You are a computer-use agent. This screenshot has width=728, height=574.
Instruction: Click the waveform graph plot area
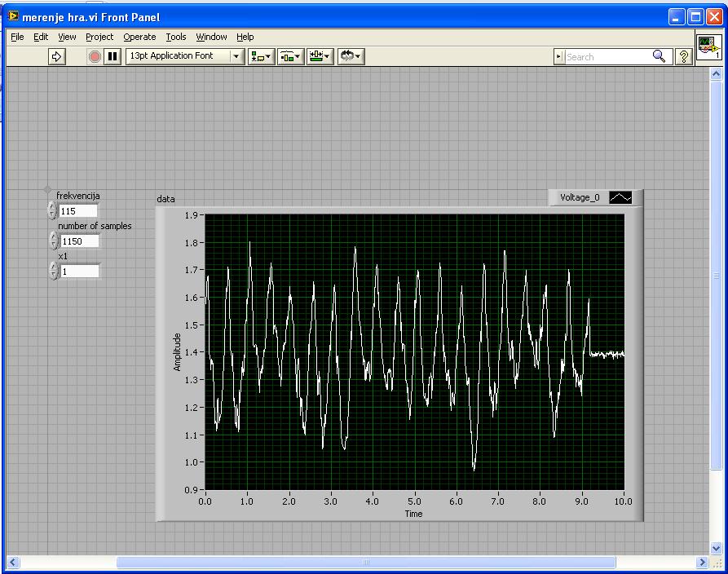click(x=415, y=351)
